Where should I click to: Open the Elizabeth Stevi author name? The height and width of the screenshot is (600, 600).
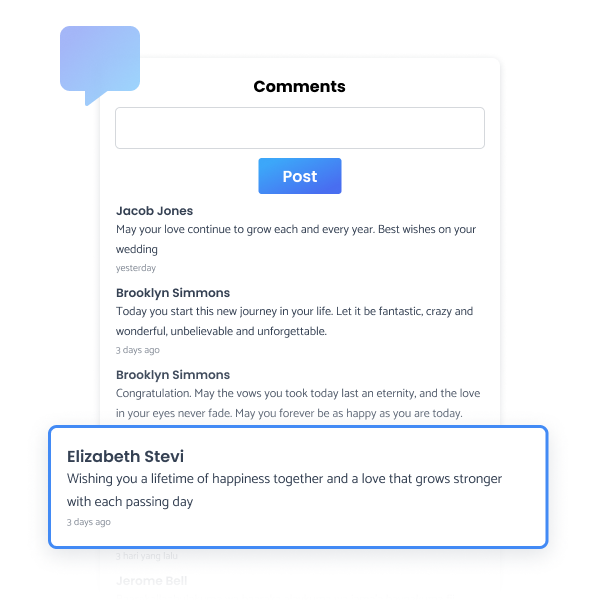pyautogui.click(x=125, y=457)
